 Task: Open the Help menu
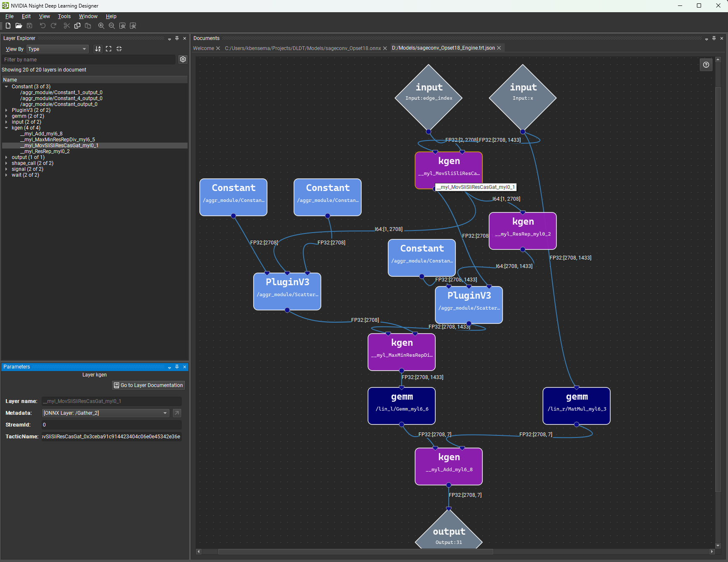point(111,16)
